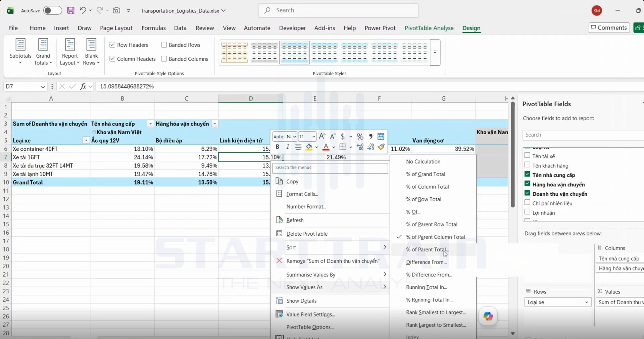This screenshot has width=644, height=339.
Task: Select the first orange PivotTable style thumbnail
Action: pyautogui.click(x=234, y=52)
